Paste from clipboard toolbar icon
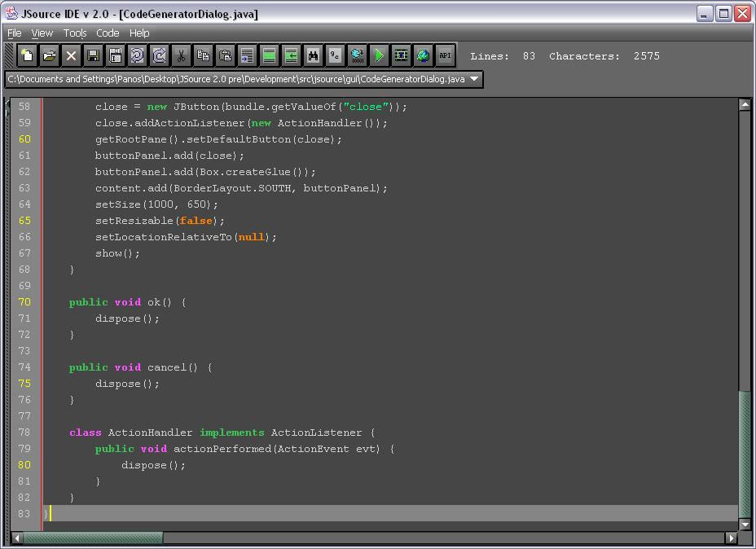The height and width of the screenshot is (549, 756). (x=225, y=56)
